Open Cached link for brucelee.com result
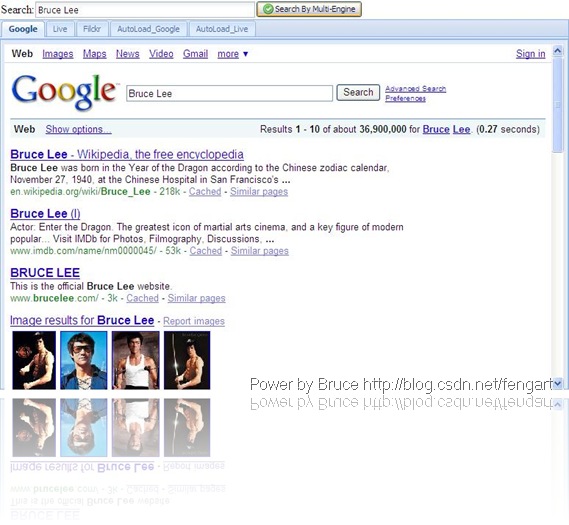Image resolution: width=569 pixels, height=525 pixels. [142, 298]
